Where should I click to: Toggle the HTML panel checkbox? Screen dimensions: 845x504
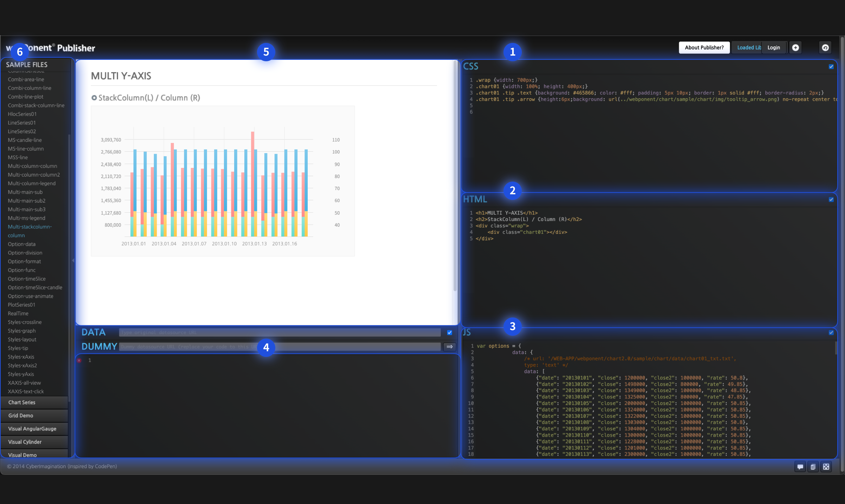coord(831,200)
